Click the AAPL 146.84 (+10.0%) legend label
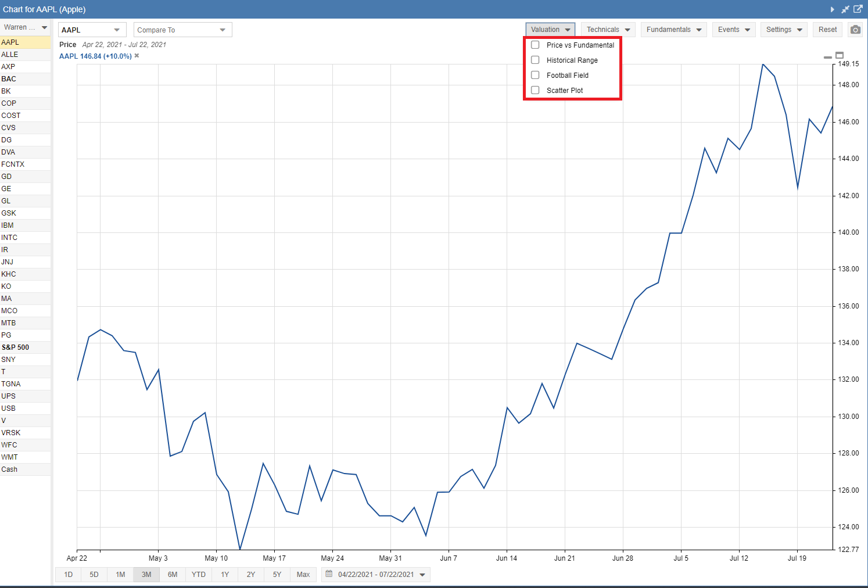 point(95,56)
